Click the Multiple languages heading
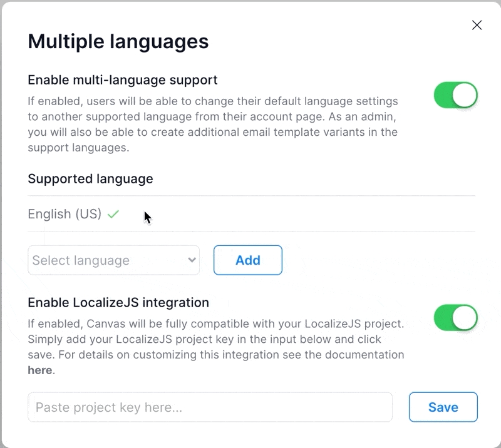This screenshot has width=501, height=448. pyautogui.click(x=118, y=41)
